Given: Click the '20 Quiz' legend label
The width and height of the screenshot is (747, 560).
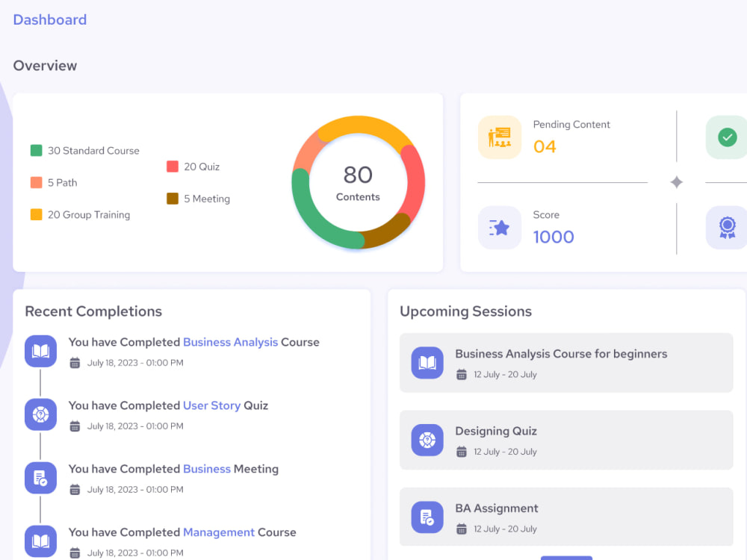Looking at the screenshot, I should coord(202,167).
